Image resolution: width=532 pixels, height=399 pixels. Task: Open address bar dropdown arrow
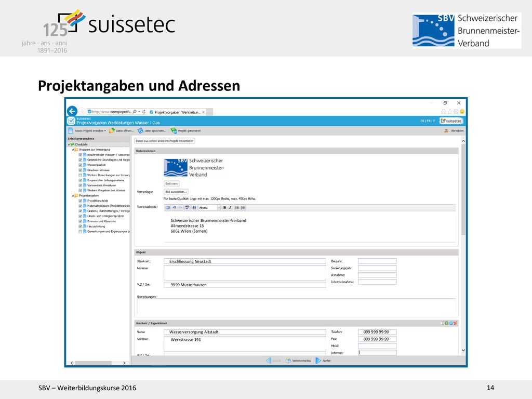tap(139, 112)
